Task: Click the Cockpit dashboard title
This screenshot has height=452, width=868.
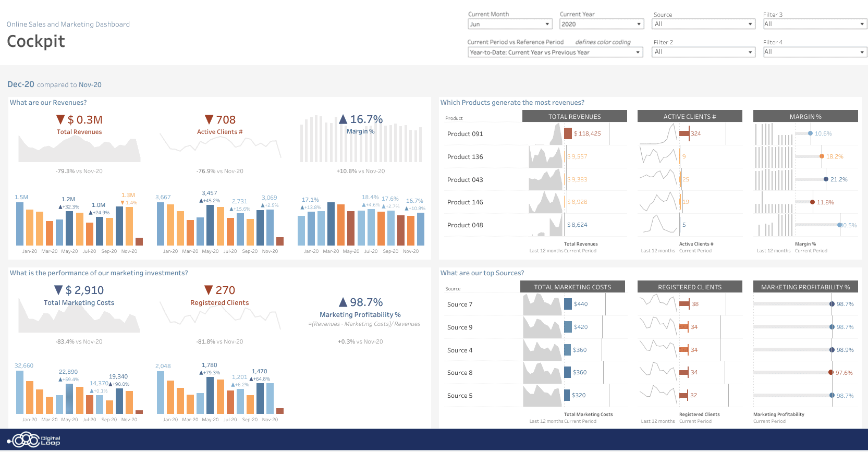Action: coord(36,41)
